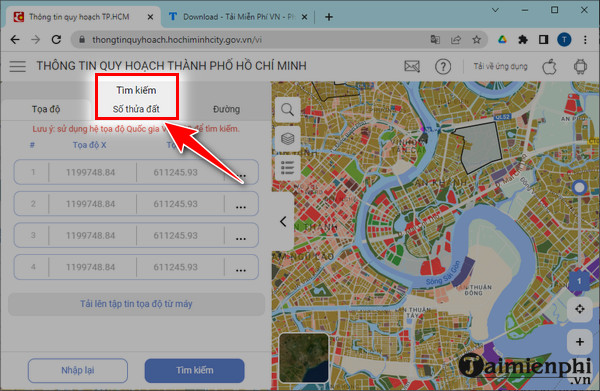Click the blue number 1 map badge
600x391 pixels.
click(579, 281)
